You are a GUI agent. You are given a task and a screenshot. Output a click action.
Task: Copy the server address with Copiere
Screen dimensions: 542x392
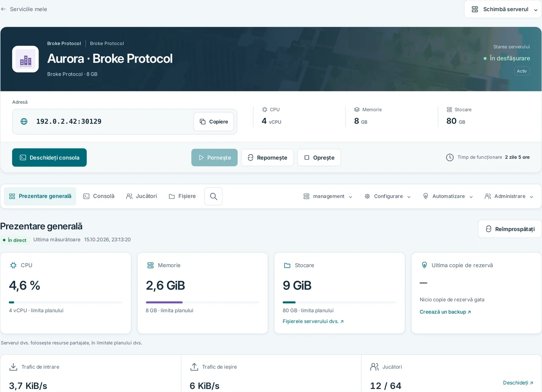214,121
